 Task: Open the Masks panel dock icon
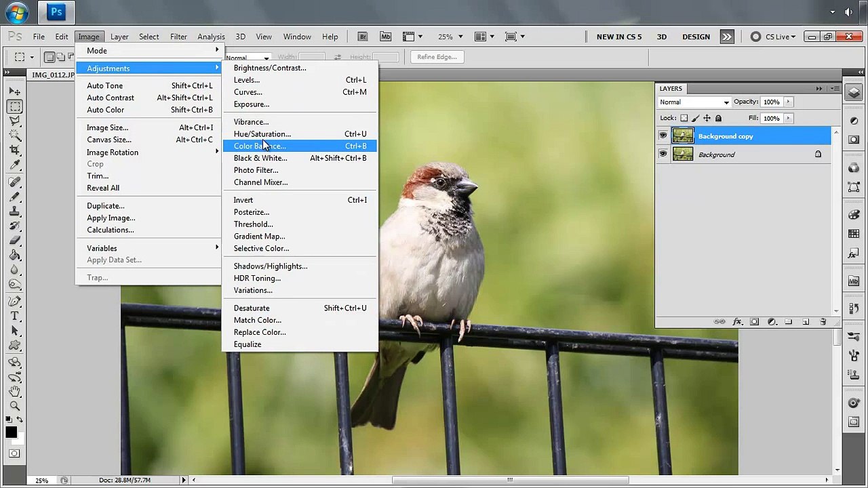pos(854,140)
